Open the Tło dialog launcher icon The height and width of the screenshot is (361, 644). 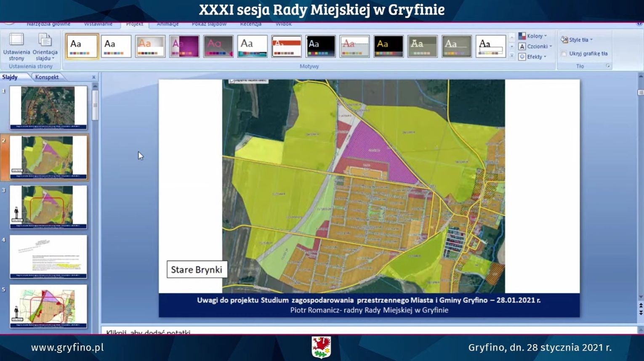(x=608, y=66)
